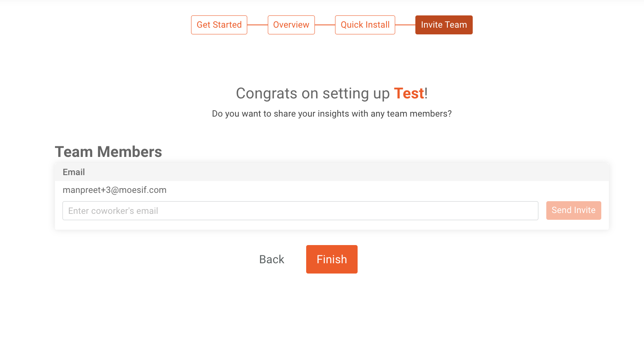Click the orange Test app name
This screenshot has width=644, height=351.
tap(409, 94)
